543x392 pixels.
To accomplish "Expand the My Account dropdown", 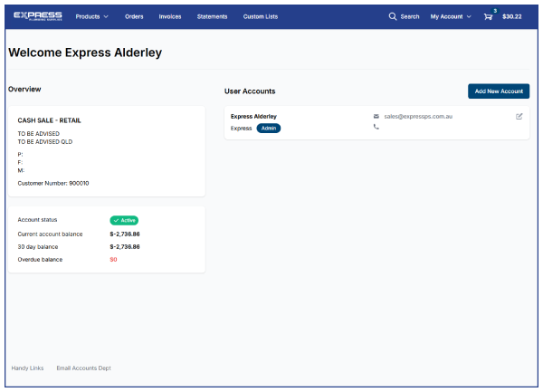I will click(x=451, y=16).
